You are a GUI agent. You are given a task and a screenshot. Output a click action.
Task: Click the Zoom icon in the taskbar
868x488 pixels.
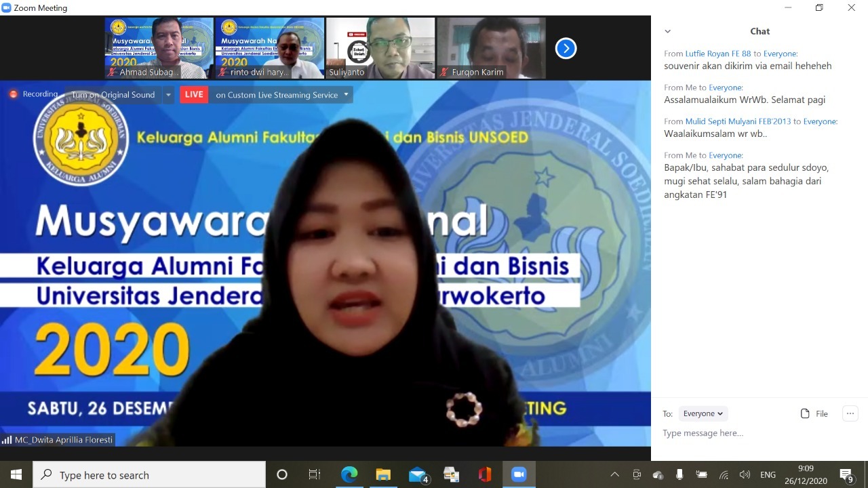pyautogui.click(x=519, y=474)
